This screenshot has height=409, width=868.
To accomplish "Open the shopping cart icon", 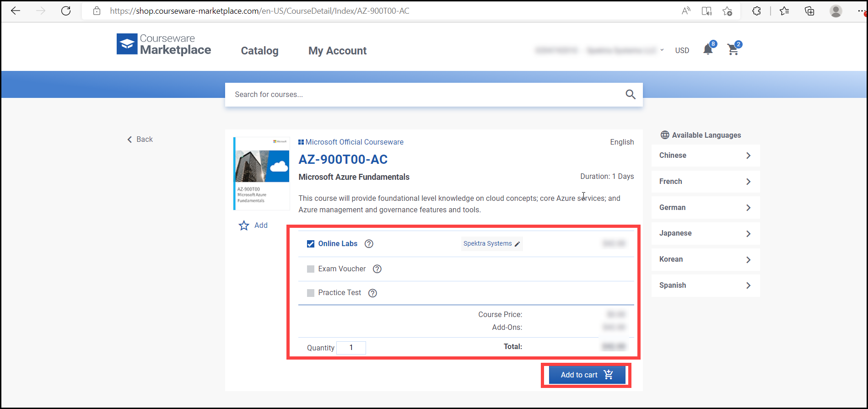I will point(733,49).
